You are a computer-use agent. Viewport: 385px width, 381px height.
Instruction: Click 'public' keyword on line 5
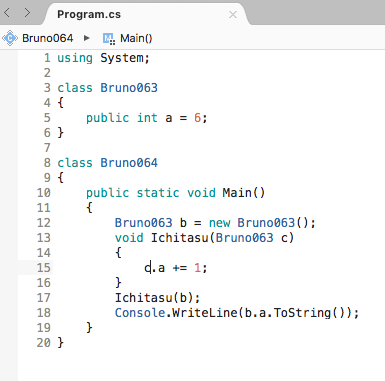(107, 118)
